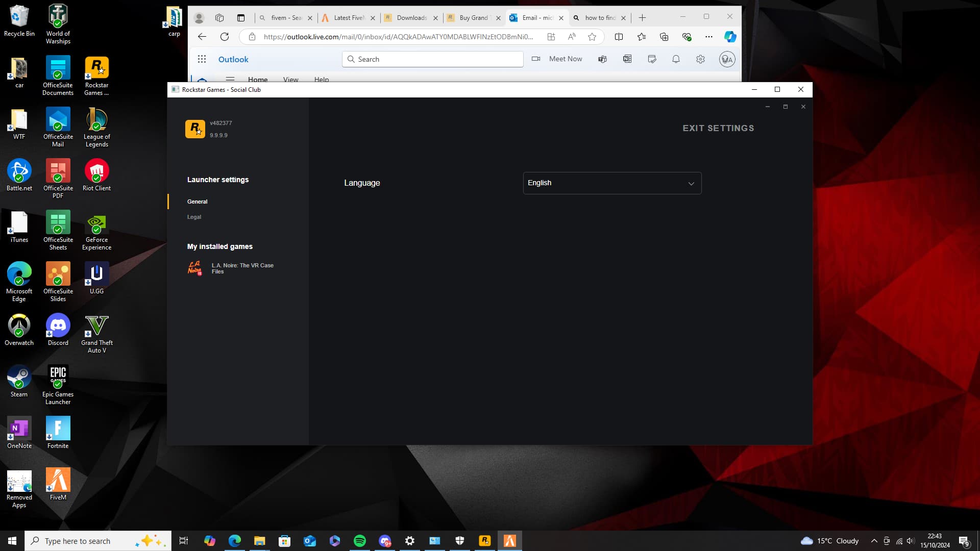This screenshot has height=551, width=980.
Task: Click the Rockstar logo in launcher sidebar
Action: pyautogui.click(x=195, y=129)
